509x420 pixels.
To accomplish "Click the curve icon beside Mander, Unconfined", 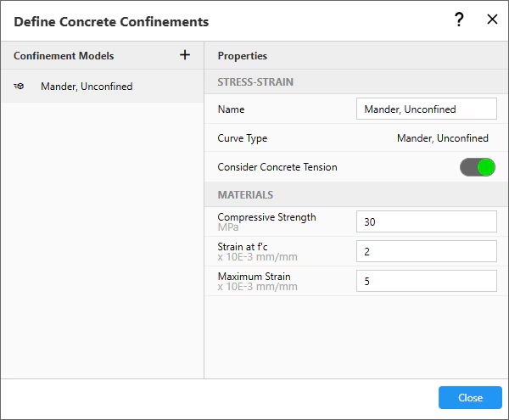I will [20, 87].
